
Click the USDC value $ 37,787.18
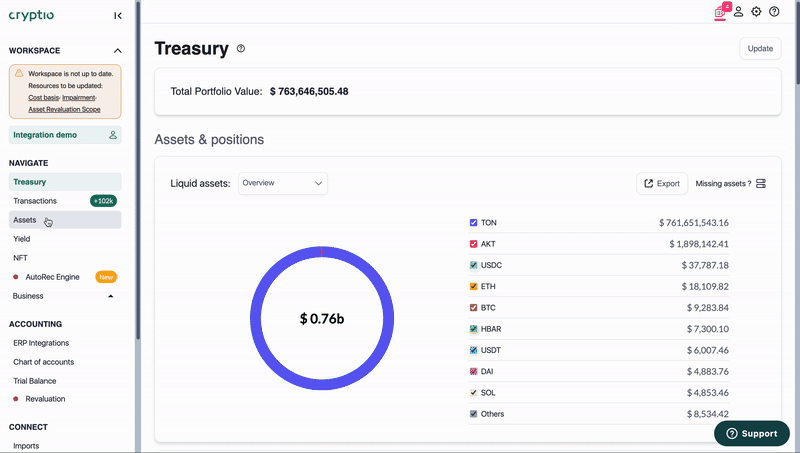point(705,265)
